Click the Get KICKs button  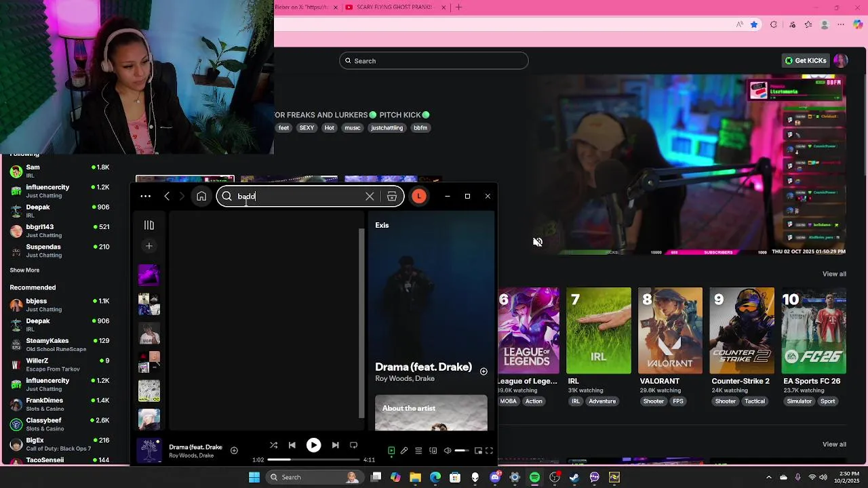[806, 61]
